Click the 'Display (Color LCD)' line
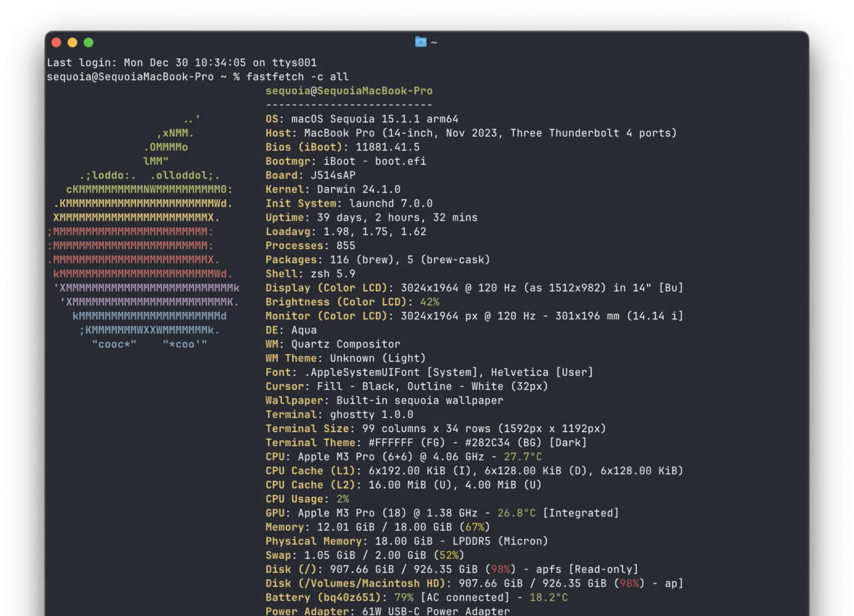This screenshot has width=854, height=616. click(474, 288)
